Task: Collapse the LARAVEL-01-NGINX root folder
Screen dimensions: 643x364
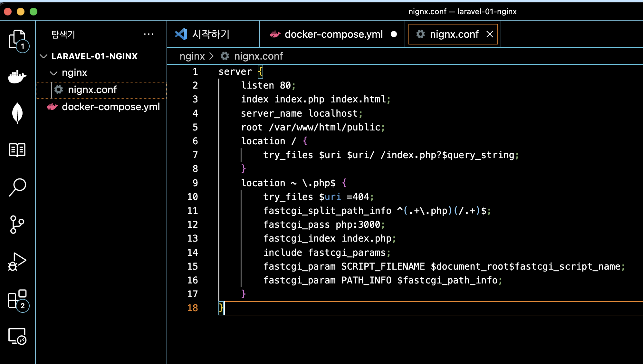Action: pyautogui.click(x=43, y=56)
